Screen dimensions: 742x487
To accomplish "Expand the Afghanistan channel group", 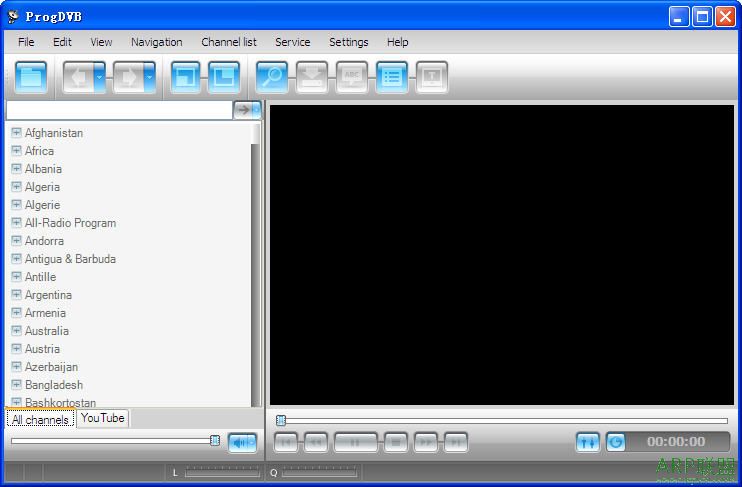I will [16, 133].
